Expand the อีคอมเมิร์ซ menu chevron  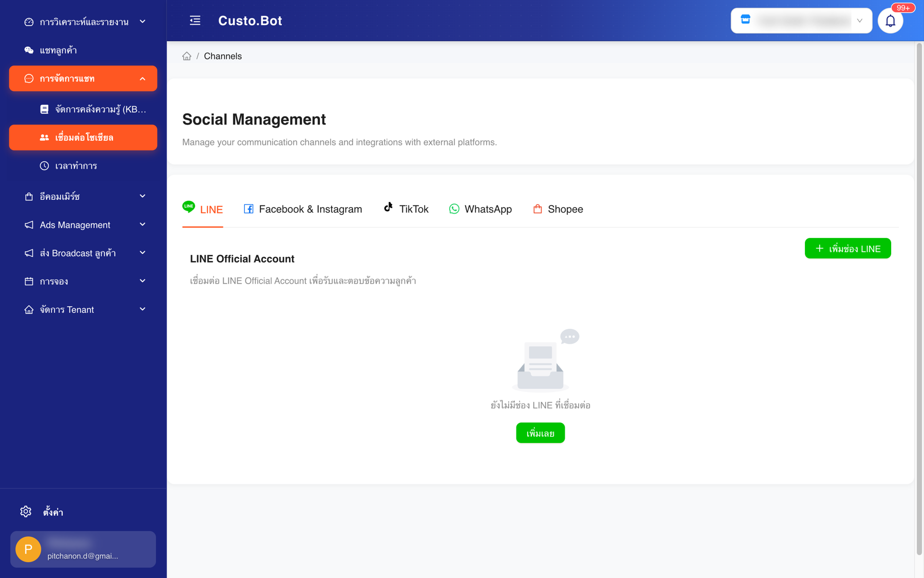[x=143, y=197]
